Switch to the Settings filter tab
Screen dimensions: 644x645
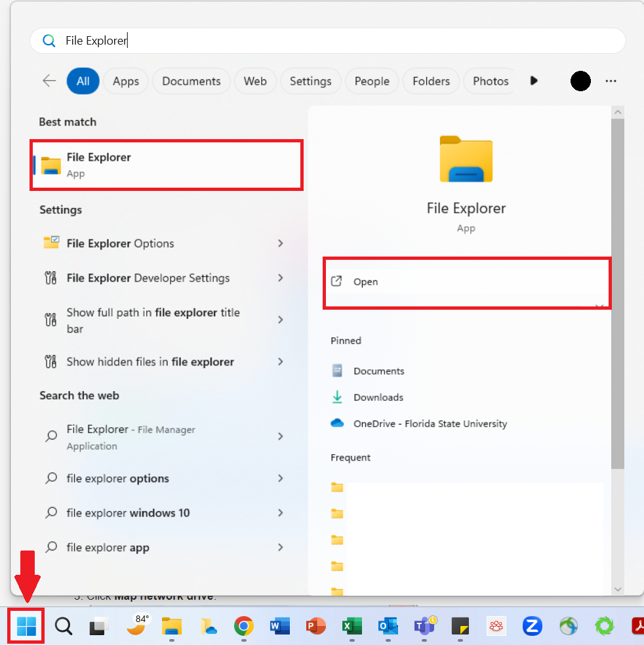click(x=310, y=81)
